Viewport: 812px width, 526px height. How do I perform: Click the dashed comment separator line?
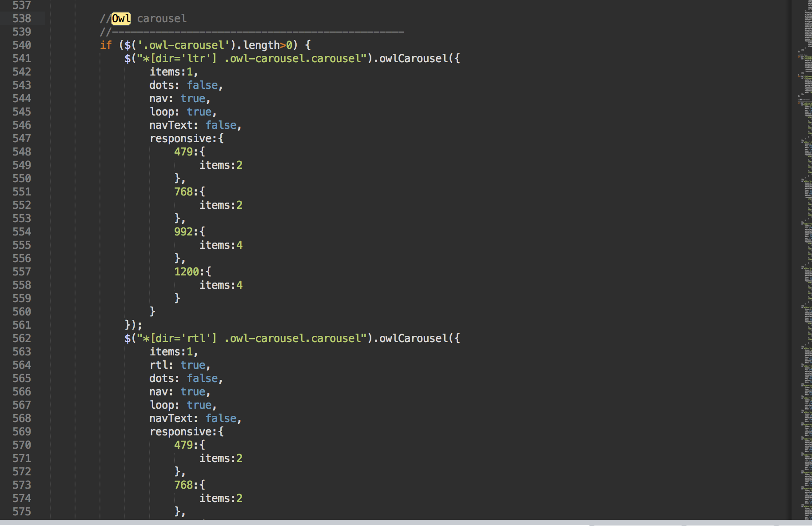[258, 32]
